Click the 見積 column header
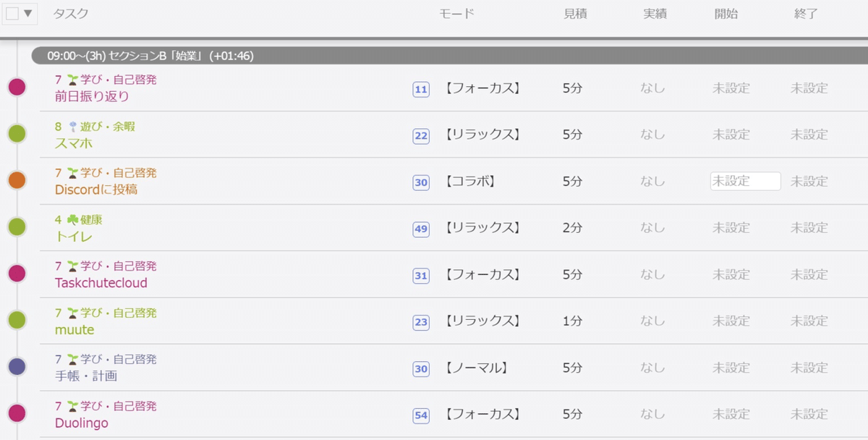 (576, 13)
